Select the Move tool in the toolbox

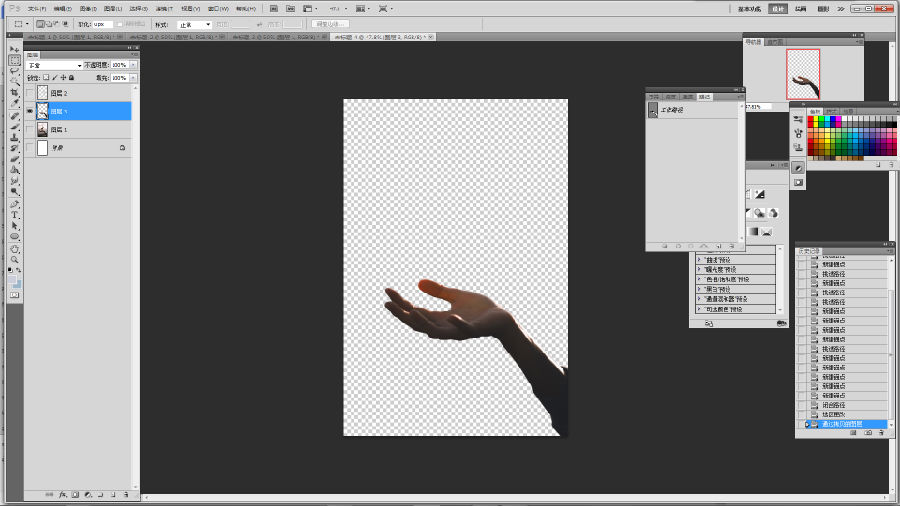pyautogui.click(x=14, y=49)
